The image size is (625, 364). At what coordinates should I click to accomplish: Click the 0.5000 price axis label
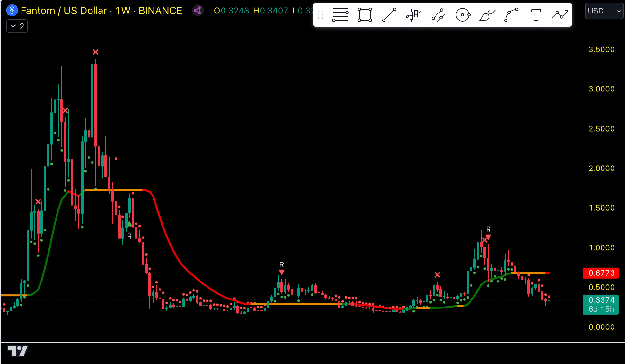coord(601,287)
